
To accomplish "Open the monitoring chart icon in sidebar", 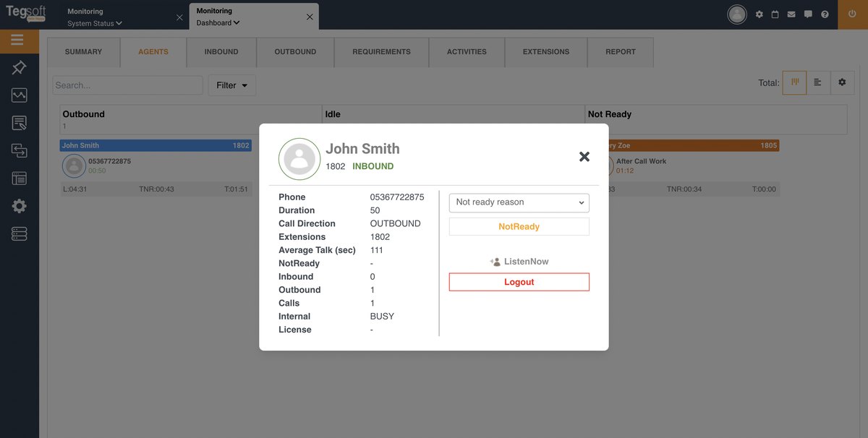I will pyautogui.click(x=19, y=95).
